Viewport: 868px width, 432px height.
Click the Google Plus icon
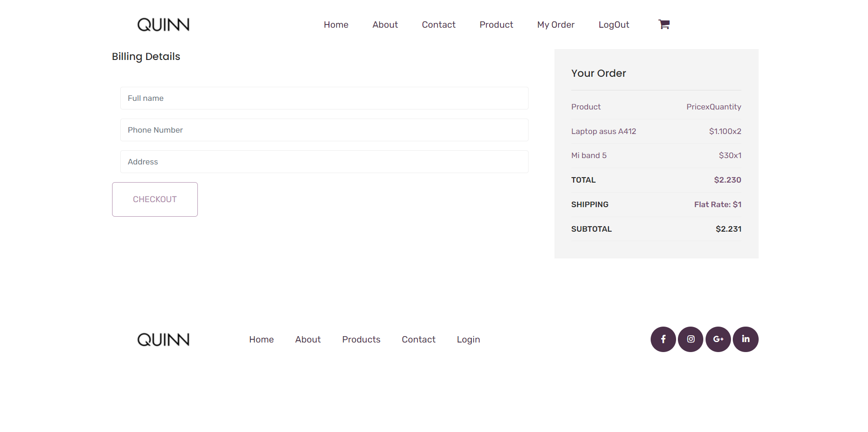tap(718, 339)
